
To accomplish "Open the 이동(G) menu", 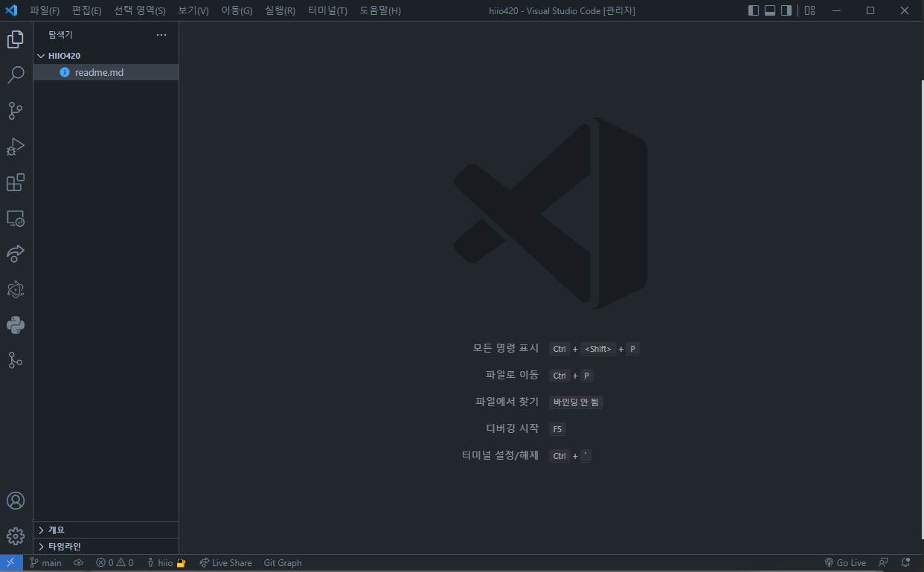I will [237, 10].
